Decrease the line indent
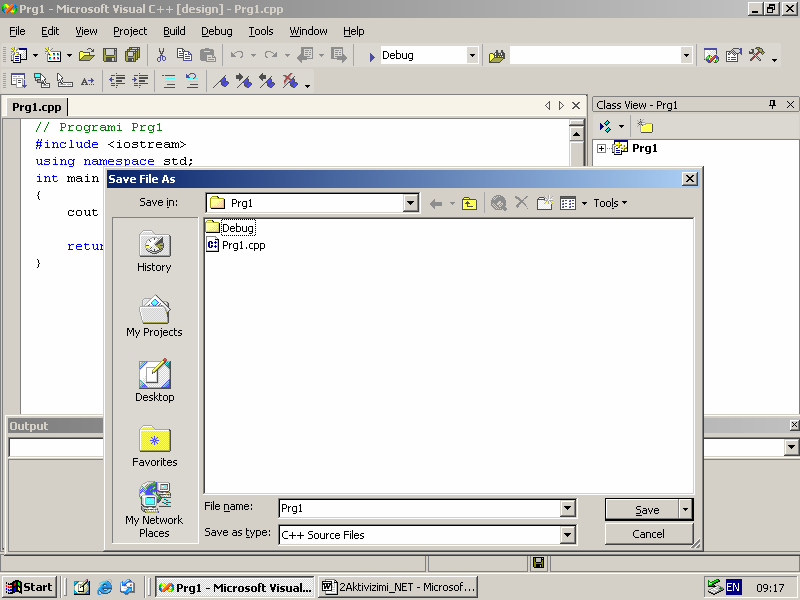The width and height of the screenshot is (800, 600). (x=117, y=81)
